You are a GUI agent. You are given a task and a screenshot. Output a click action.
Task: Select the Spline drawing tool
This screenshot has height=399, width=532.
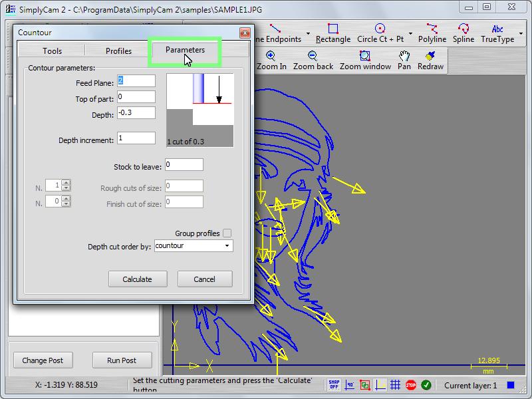(464, 34)
